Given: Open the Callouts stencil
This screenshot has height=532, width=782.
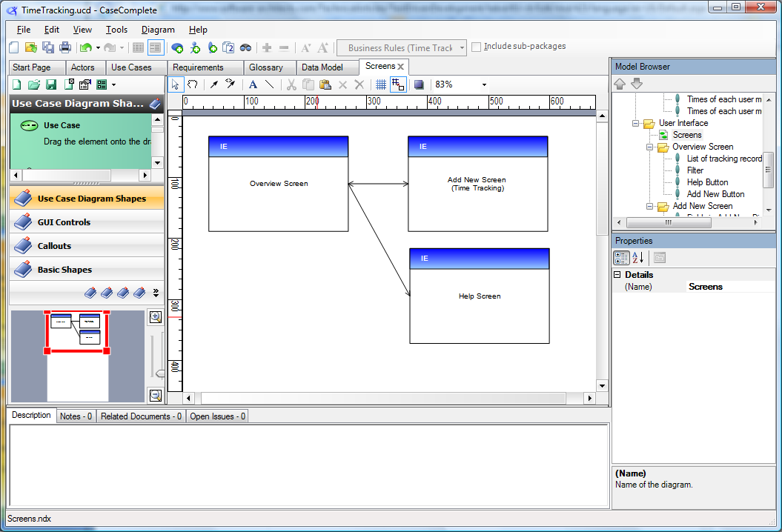Looking at the screenshot, I should point(87,246).
